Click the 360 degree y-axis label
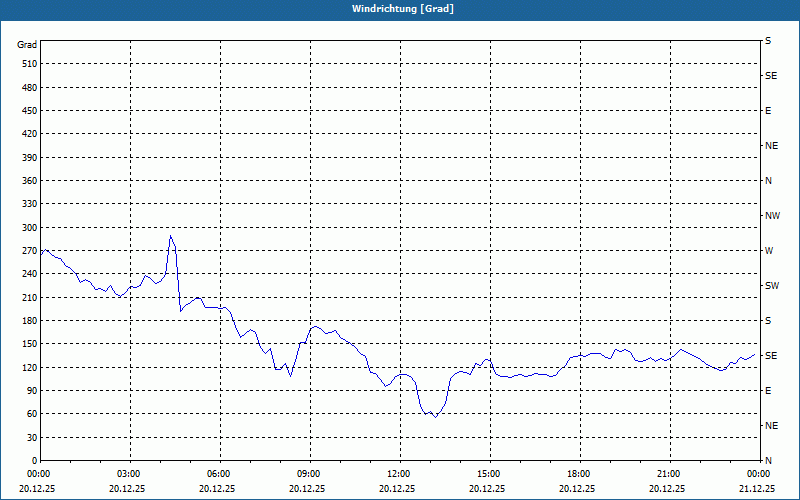 27,181
